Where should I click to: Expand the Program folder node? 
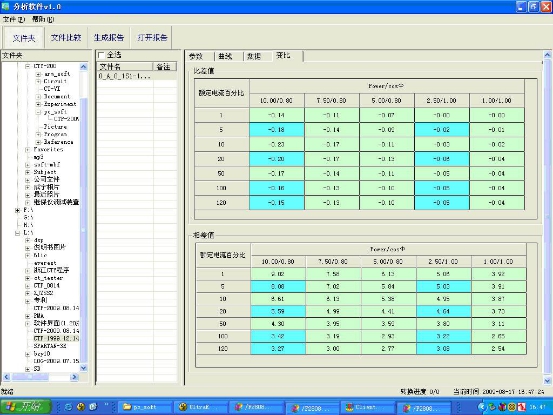point(38,134)
